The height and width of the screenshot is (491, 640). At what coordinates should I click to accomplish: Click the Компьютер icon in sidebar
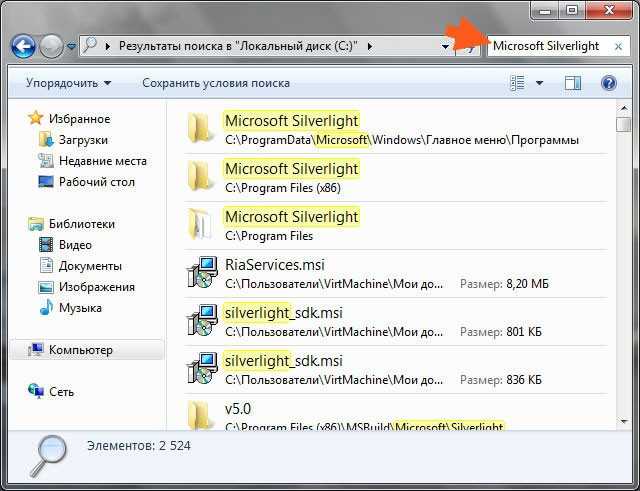coord(36,350)
